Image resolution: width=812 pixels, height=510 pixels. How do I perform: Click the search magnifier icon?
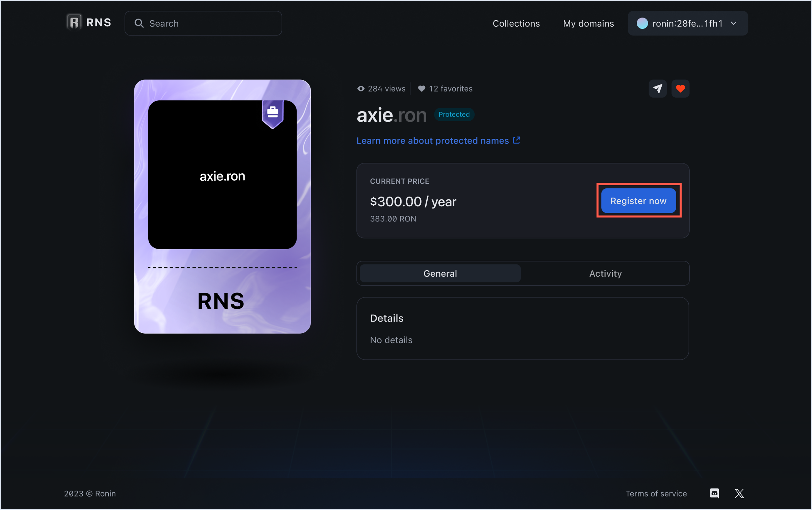pyautogui.click(x=139, y=23)
